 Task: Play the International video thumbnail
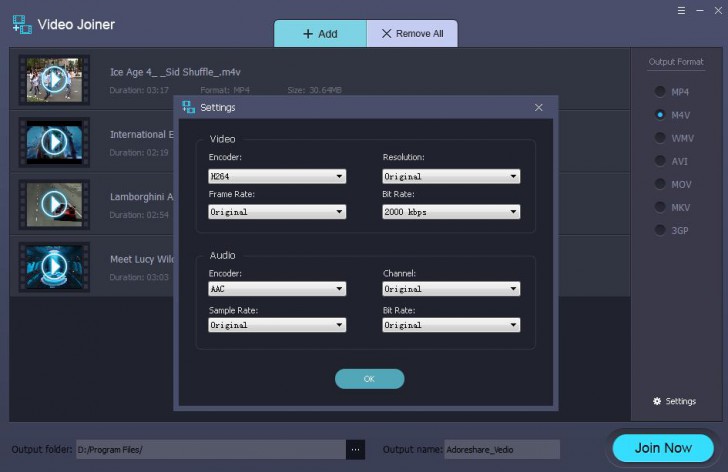point(54,142)
